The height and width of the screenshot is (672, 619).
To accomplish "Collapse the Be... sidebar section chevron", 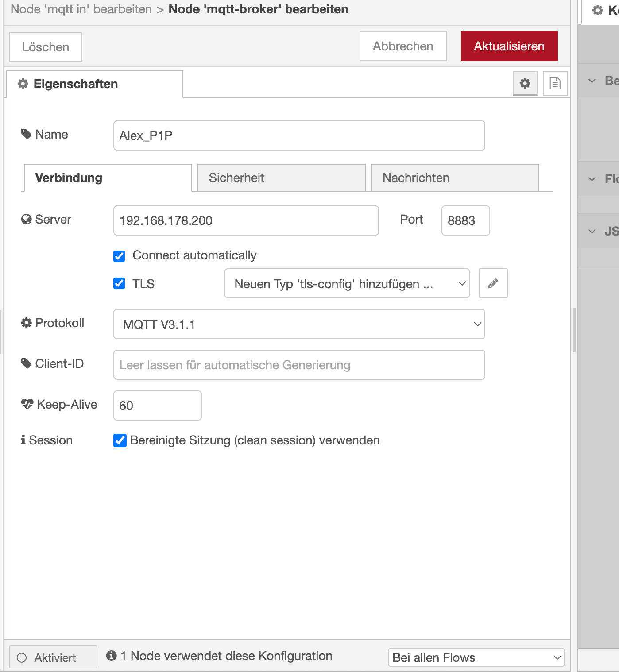I will pos(592,81).
